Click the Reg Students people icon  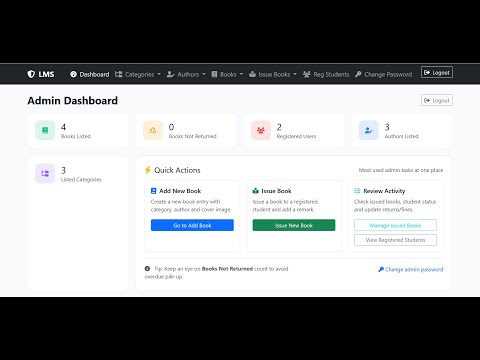tap(307, 74)
